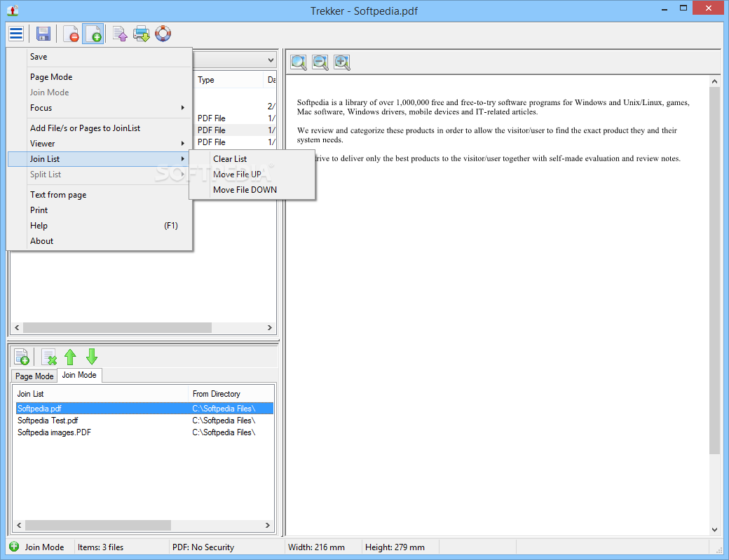Click green plus status bar icon
The width and height of the screenshot is (729, 560).
click(x=15, y=547)
